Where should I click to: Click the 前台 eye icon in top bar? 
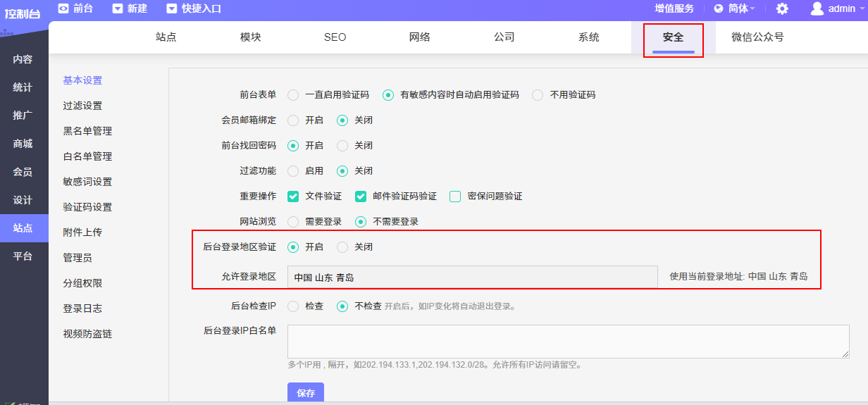pyautogui.click(x=63, y=8)
